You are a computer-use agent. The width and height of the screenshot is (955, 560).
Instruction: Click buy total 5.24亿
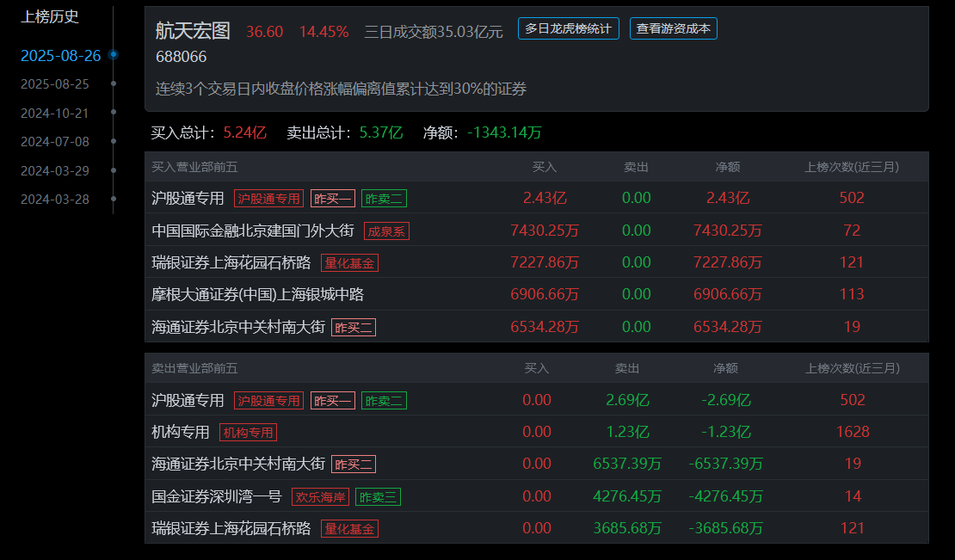coord(245,132)
